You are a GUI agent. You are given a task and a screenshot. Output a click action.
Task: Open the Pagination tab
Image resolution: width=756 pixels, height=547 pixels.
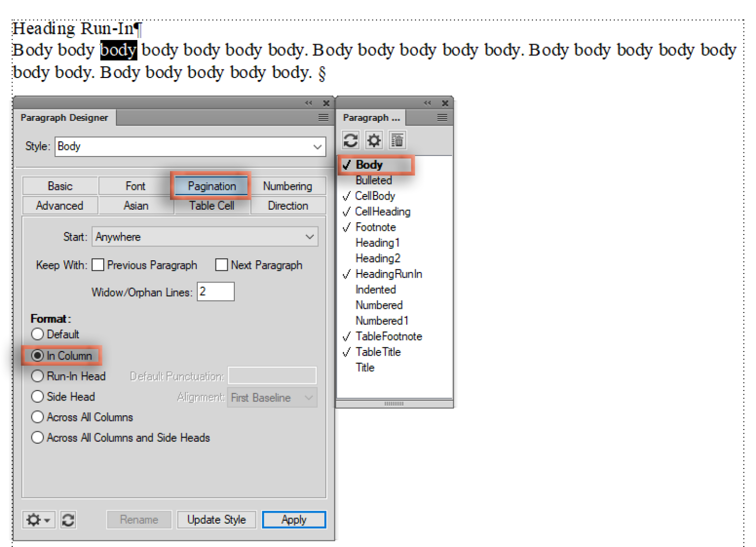[212, 186]
